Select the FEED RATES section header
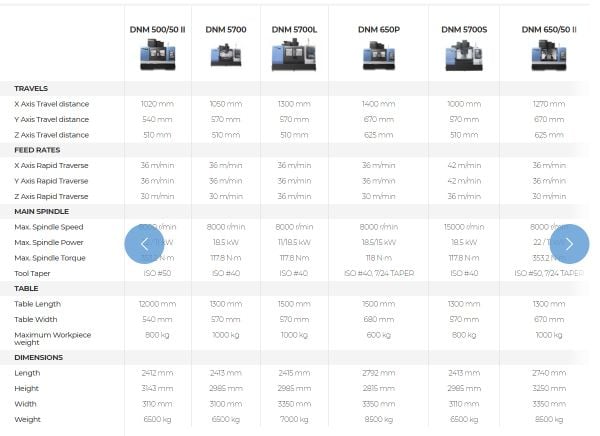 pyautogui.click(x=37, y=150)
